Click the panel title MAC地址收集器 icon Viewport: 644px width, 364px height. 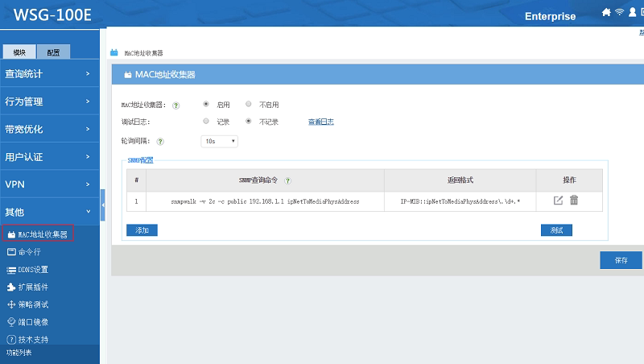128,75
